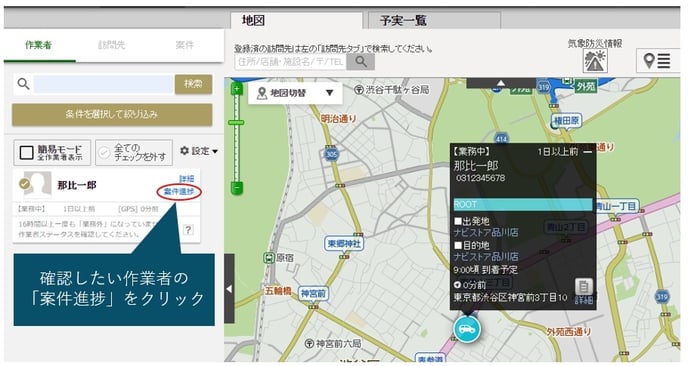The image size is (688, 366).
Task: Click the 明治通り road label
Action: click(x=338, y=118)
